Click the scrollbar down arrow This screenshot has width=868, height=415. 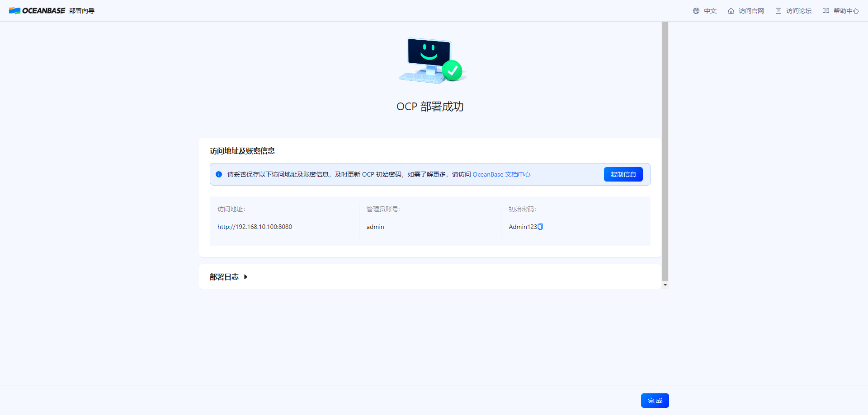click(x=665, y=285)
